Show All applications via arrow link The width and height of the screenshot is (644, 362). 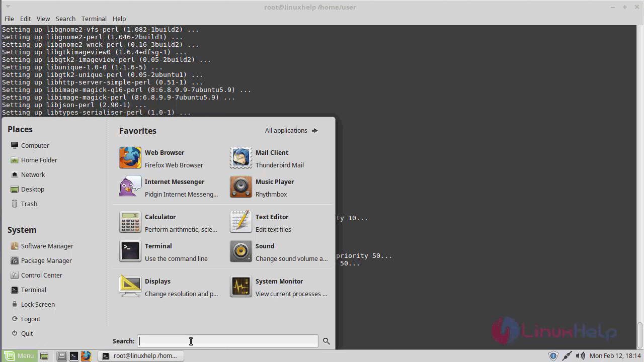[291, 130]
